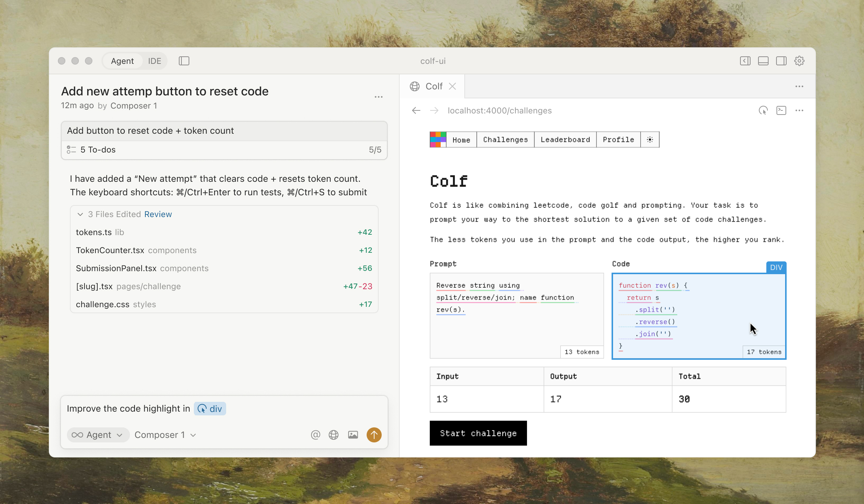Open the chat options ellipsis menu
Screen dimensions: 864x504
tap(378, 97)
